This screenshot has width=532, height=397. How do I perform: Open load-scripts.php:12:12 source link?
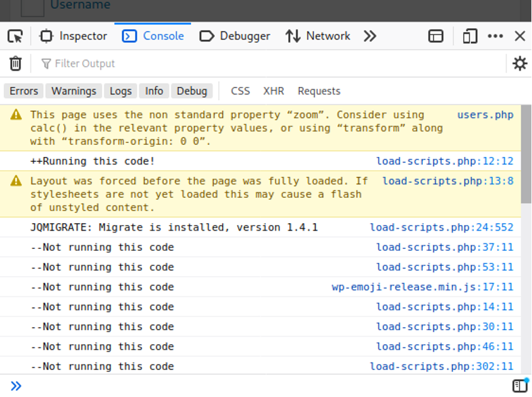click(445, 161)
